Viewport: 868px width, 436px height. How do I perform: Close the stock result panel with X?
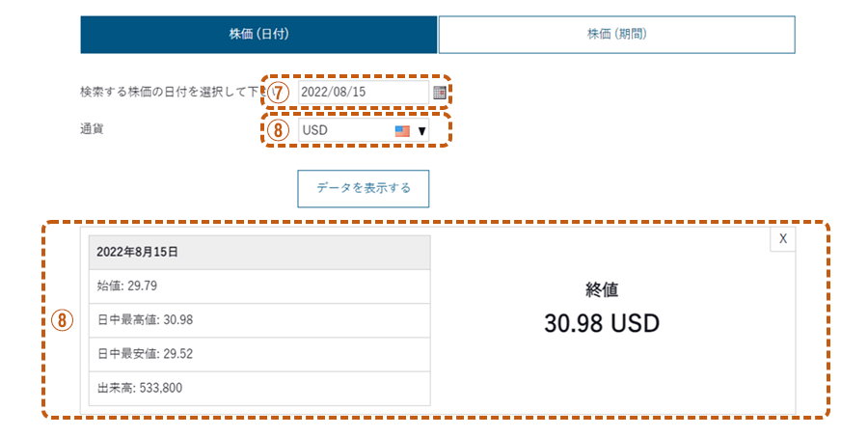[783, 239]
